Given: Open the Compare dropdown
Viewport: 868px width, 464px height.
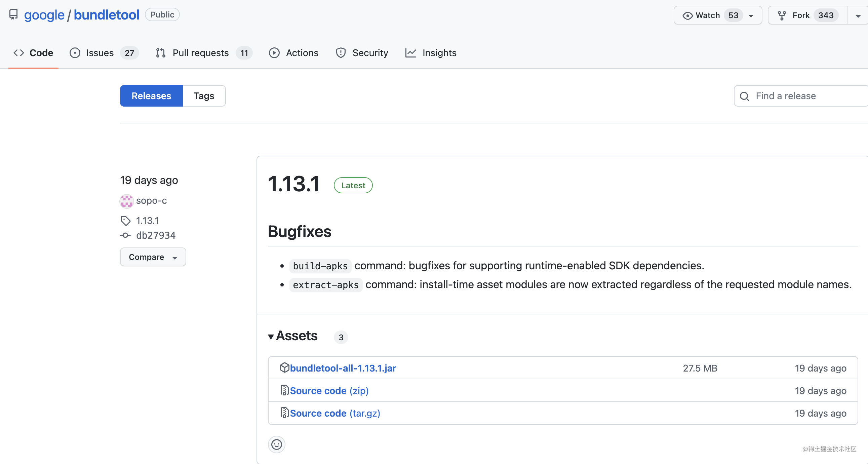Looking at the screenshot, I should tap(153, 257).
